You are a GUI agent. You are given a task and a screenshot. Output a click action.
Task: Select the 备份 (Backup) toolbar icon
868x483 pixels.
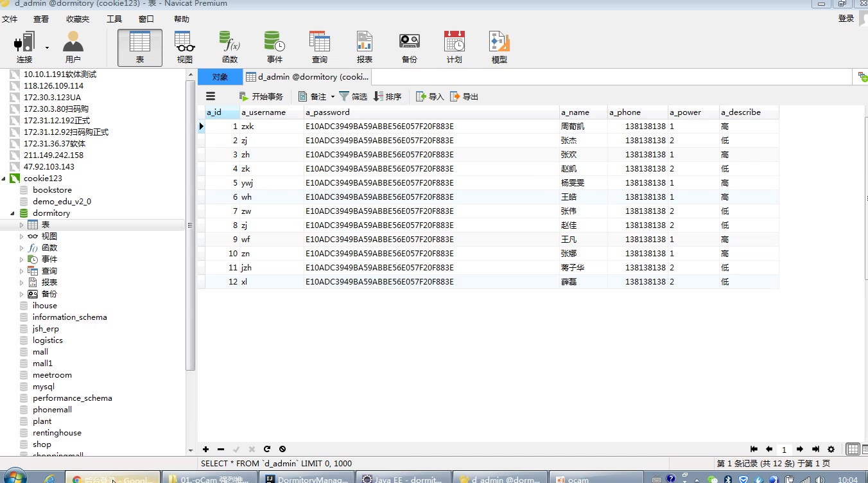[x=410, y=48]
